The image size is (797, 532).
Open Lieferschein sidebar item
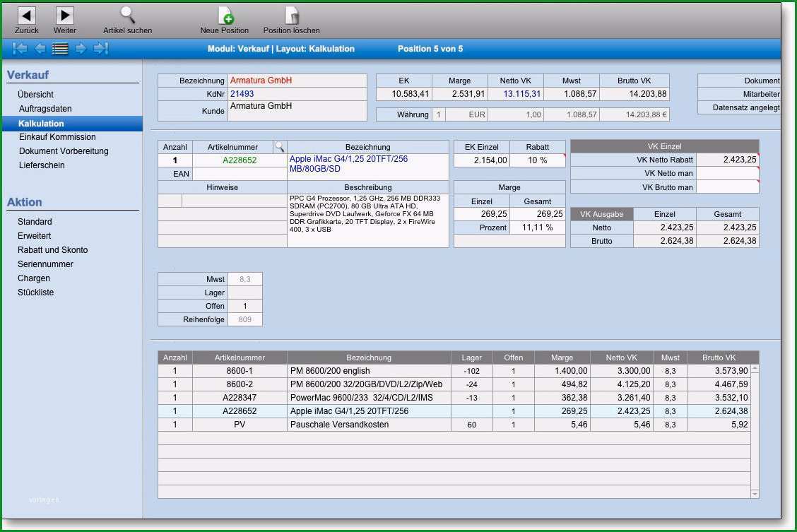pyautogui.click(x=42, y=165)
